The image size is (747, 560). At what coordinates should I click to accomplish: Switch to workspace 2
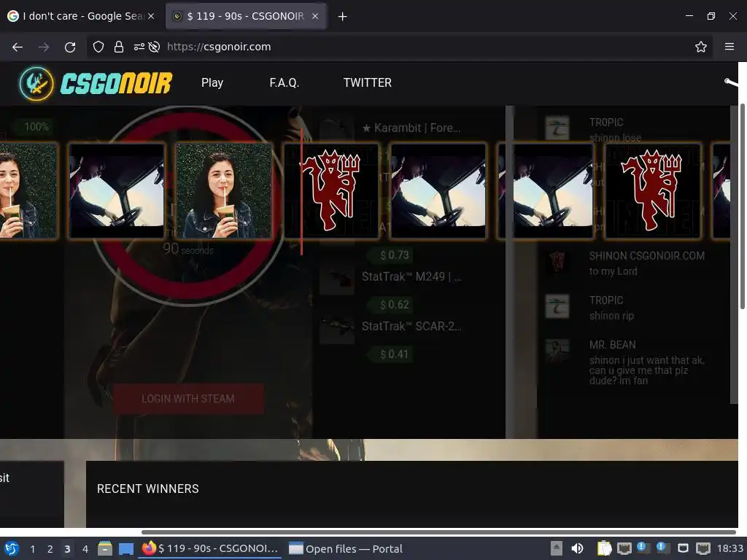[50, 549]
